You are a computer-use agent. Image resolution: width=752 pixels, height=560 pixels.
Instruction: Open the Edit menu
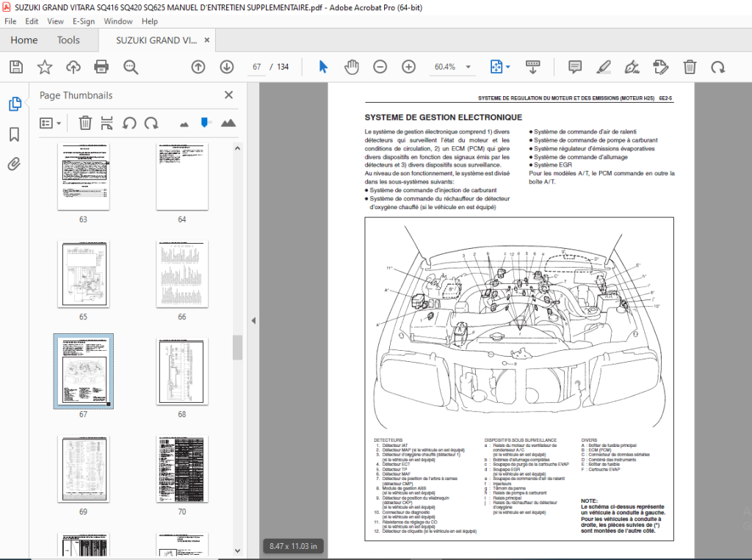tap(32, 21)
